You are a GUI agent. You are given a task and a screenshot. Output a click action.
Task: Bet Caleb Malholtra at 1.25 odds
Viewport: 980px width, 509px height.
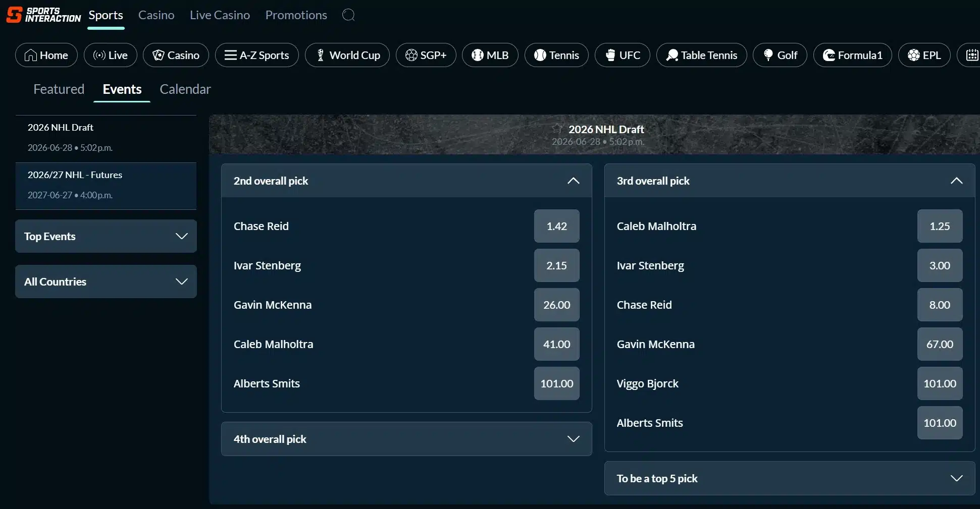(x=940, y=226)
